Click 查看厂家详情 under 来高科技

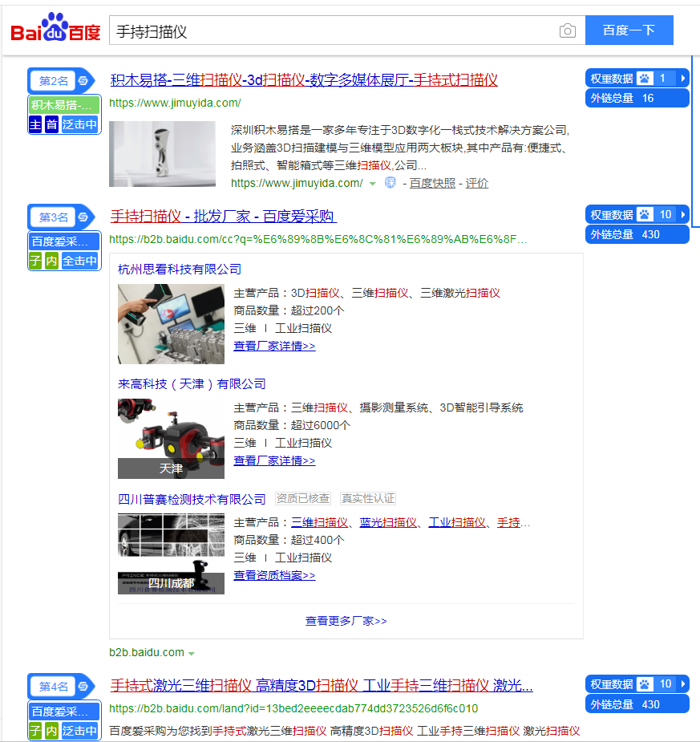(274, 460)
